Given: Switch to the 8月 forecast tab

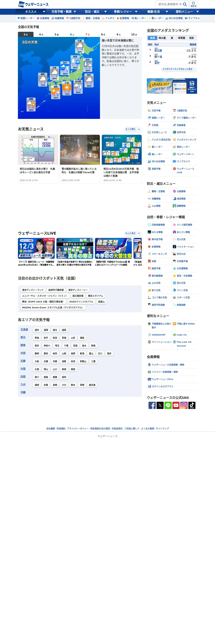Looking at the screenshot, I should tap(103, 34).
